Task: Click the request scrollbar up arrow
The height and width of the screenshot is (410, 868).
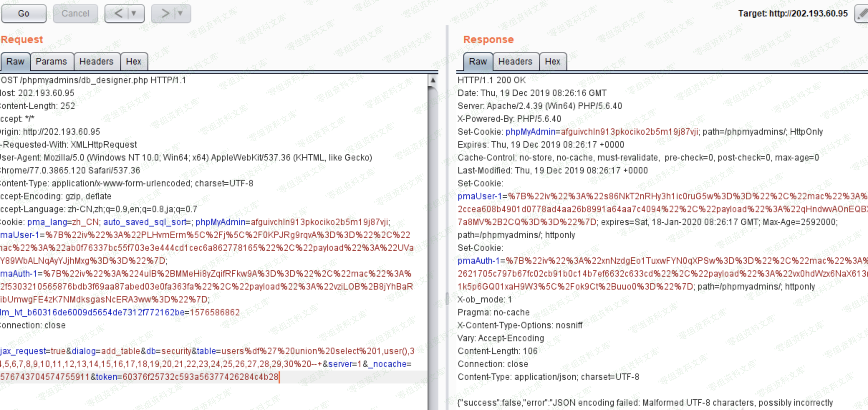Action: point(433,80)
